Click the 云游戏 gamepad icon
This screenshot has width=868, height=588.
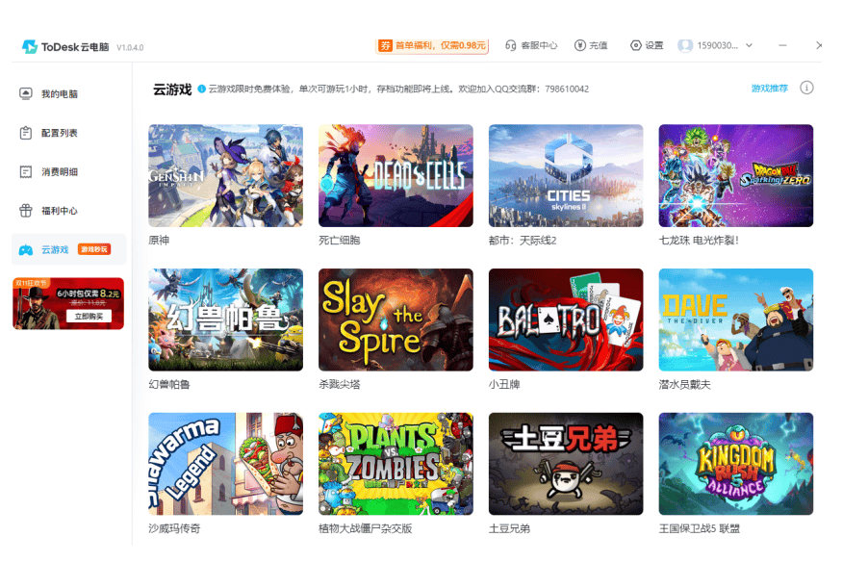click(26, 249)
